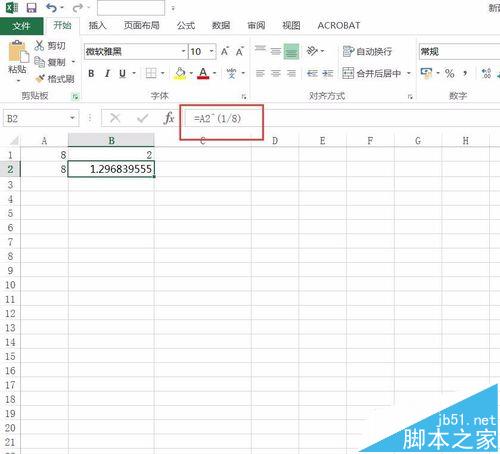
Task: Open the Font group dialog launcher
Action: point(244,97)
